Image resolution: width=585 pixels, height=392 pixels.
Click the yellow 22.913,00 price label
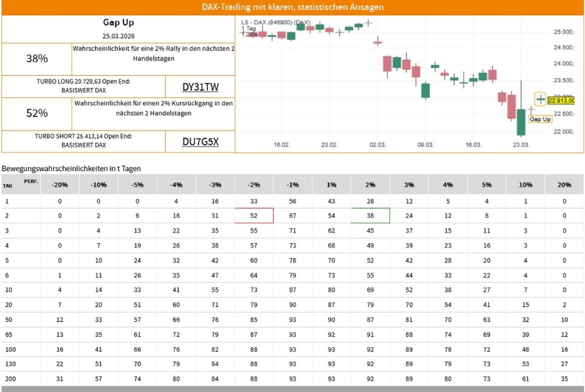[x=561, y=100]
